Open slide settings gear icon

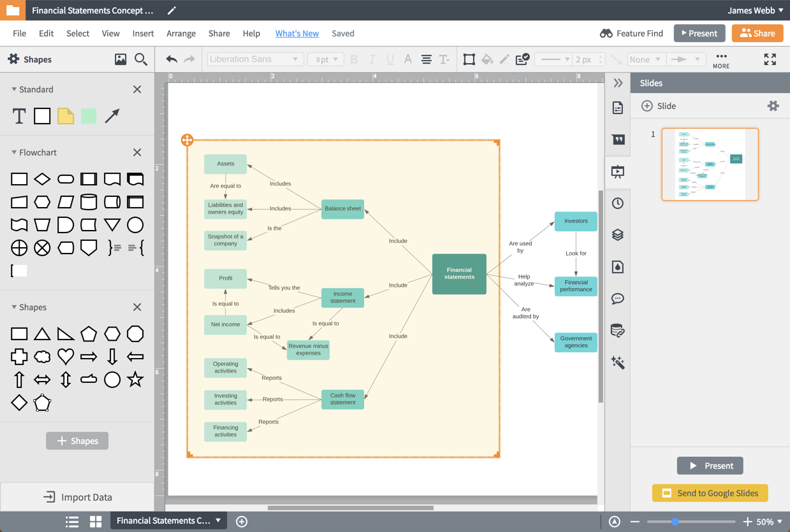[x=773, y=106]
